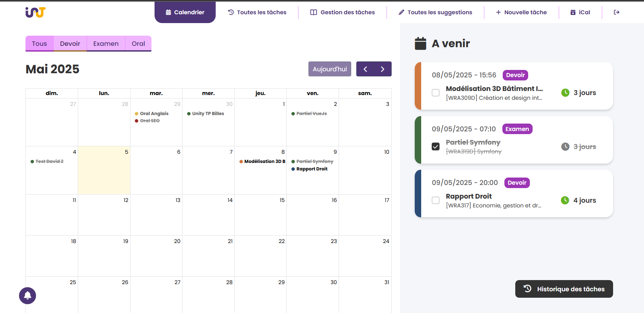Click the purple notification bell icon
Image resolution: width=644 pixels, height=313 pixels.
(x=28, y=296)
